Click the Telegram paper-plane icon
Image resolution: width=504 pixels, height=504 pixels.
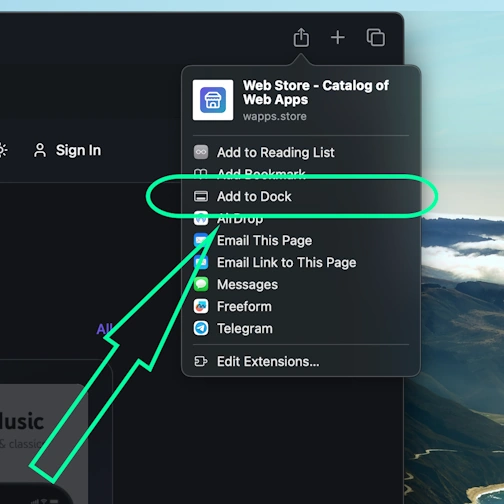point(201,328)
